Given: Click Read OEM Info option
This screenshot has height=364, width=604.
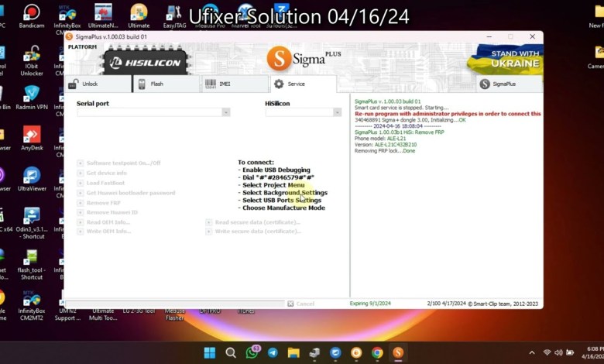Looking at the screenshot, I should coord(104,222).
